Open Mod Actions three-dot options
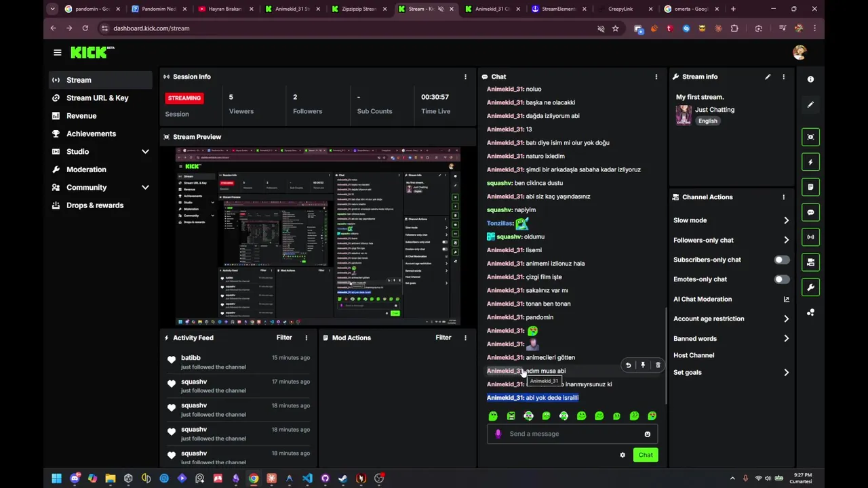Screen dimensions: 868x488 tap(465, 338)
